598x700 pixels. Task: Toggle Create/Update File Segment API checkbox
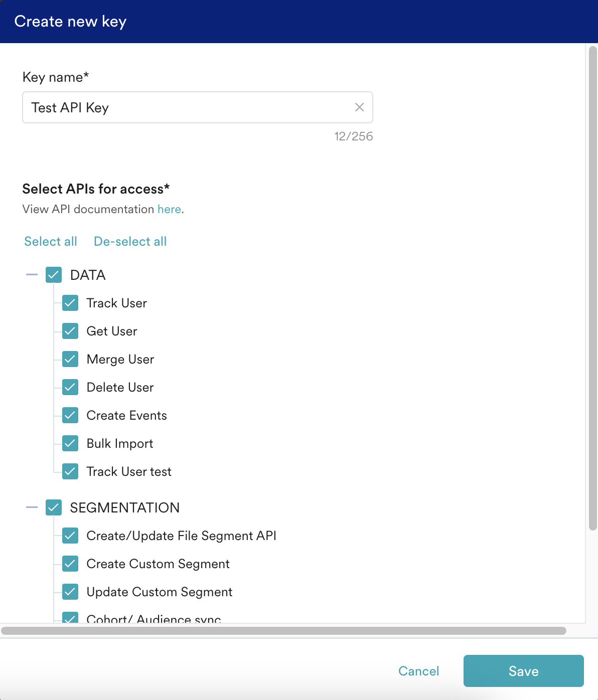70,536
